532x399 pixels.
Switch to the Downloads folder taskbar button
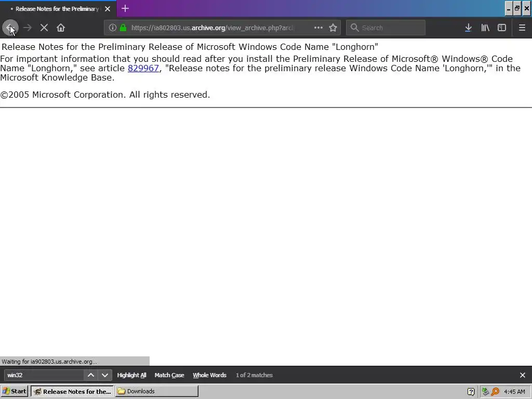click(157, 391)
